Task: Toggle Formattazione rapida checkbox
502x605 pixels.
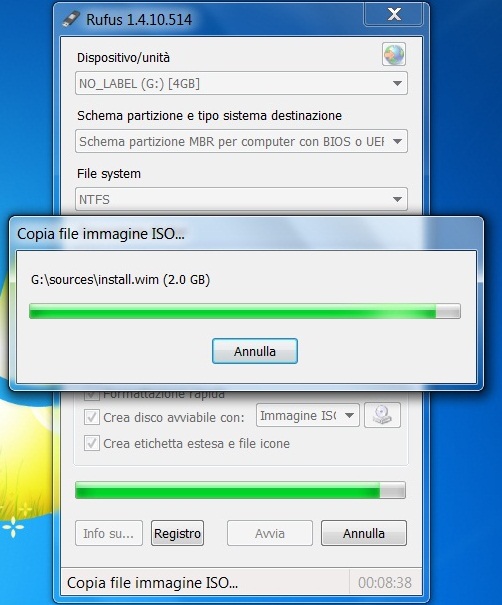Action: [91, 395]
